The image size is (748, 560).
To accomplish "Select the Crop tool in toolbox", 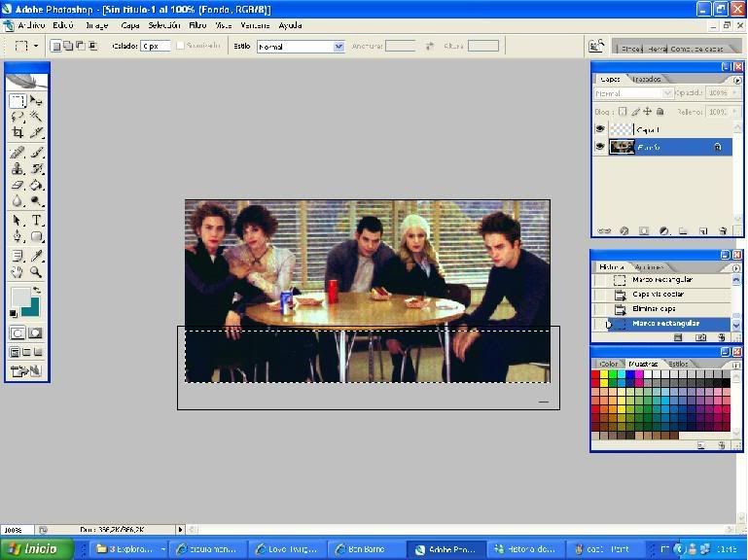I will click(x=18, y=132).
